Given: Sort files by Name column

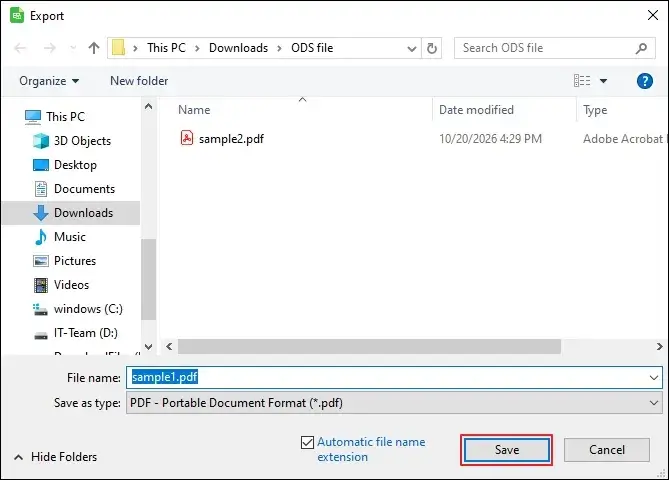Looking at the screenshot, I should [194, 110].
